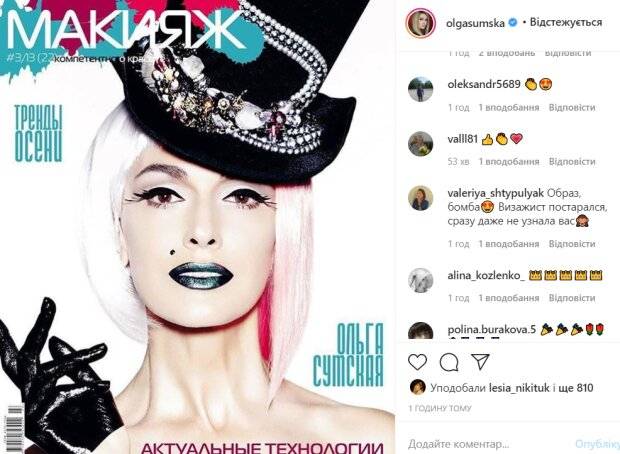Viewport: 620px width, 454px height.
Task: Focus the Додайте коментар input field
Action: click(488, 444)
